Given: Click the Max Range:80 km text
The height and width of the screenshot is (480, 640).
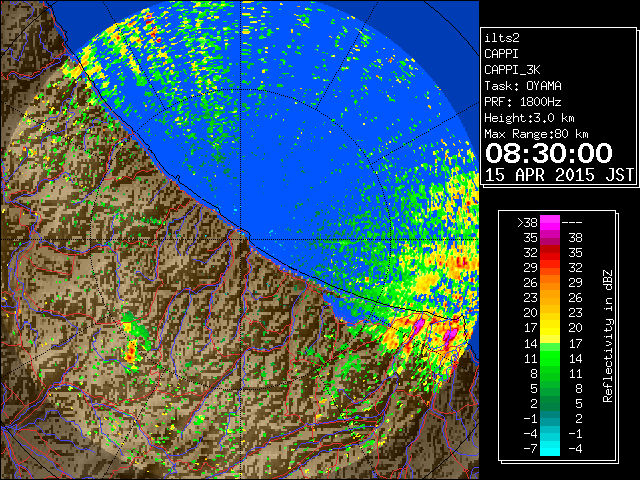Looking at the screenshot, I should tap(536, 134).
